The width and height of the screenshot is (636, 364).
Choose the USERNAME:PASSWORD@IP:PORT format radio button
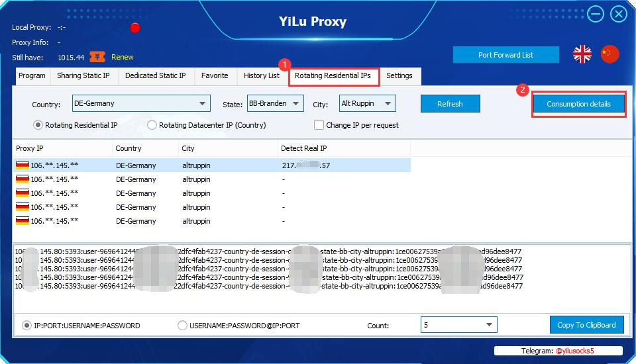pyautogui.click(x=182, y=326)
